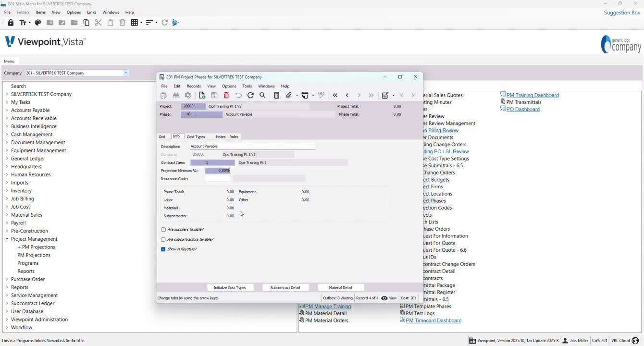Click the View eye icon in status bar

[384, 298]
